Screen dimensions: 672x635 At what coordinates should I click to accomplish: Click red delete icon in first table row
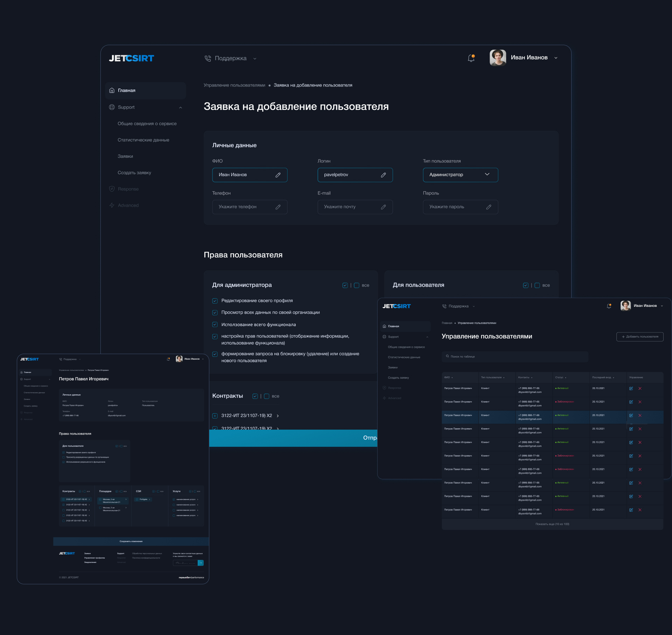pyautogui.click(x=640, y=388)
